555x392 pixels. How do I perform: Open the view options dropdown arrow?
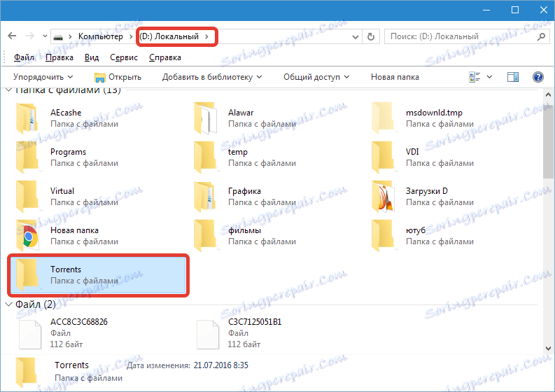489,77
